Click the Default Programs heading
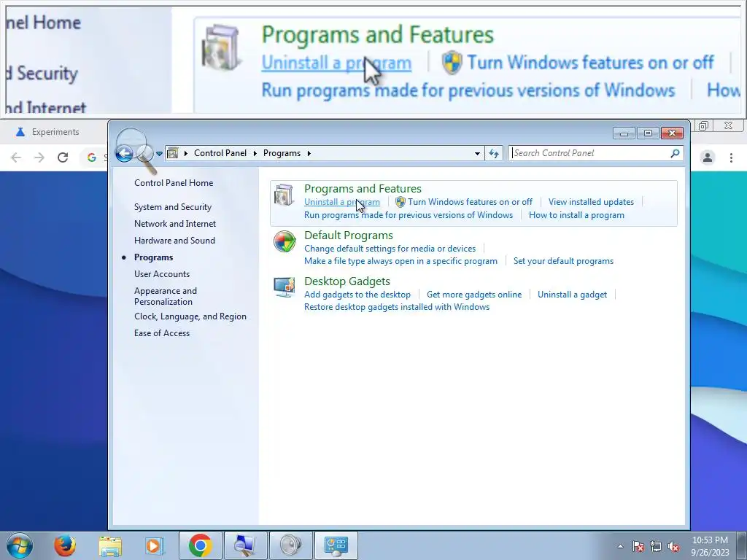 348,236
